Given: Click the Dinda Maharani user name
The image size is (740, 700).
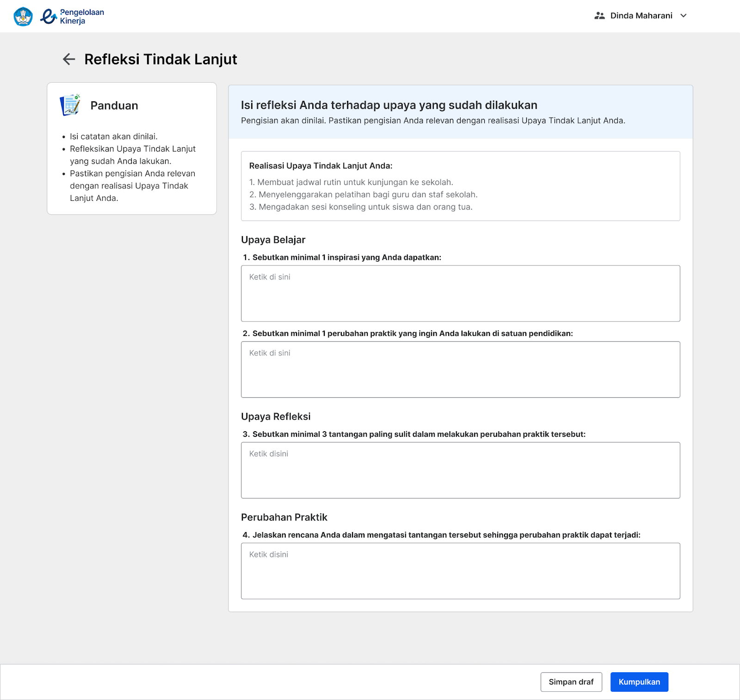Looking at the screenshot, I should coord(641,16).
